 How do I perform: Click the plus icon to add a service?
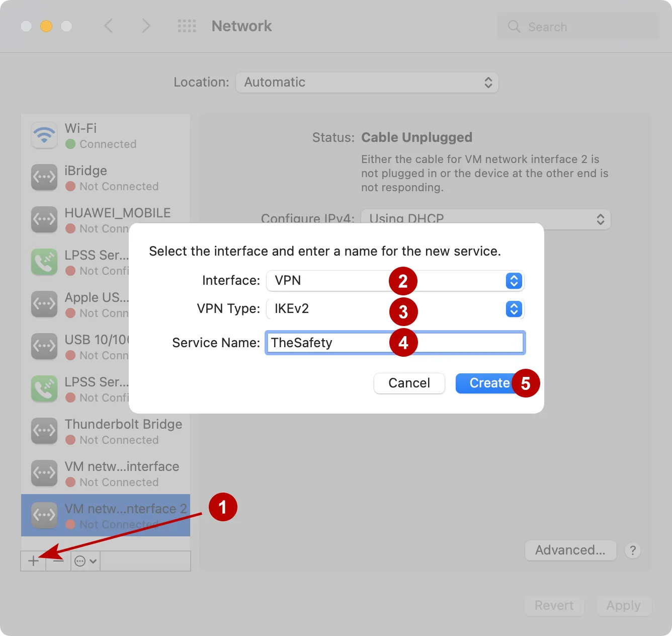[33, 561]
